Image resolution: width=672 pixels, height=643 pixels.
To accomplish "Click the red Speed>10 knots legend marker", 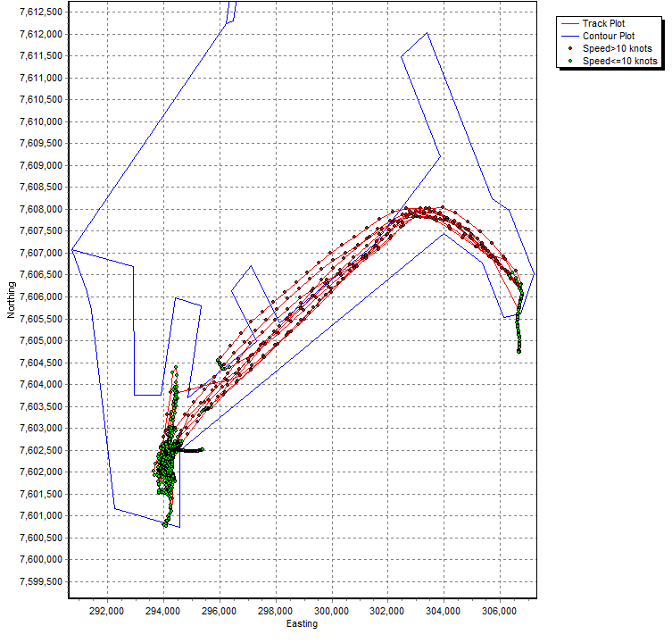I will 569,48.
